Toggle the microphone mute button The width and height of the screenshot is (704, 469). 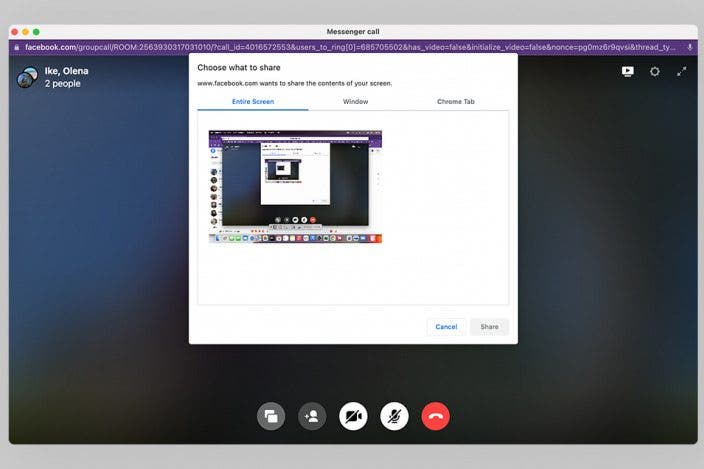394,416
